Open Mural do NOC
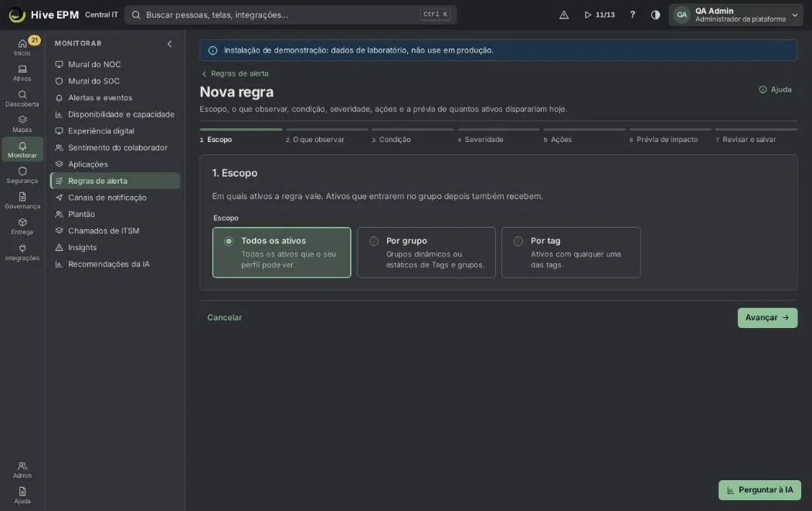Screen dimensions: 812x511 [x=115, y=64]
